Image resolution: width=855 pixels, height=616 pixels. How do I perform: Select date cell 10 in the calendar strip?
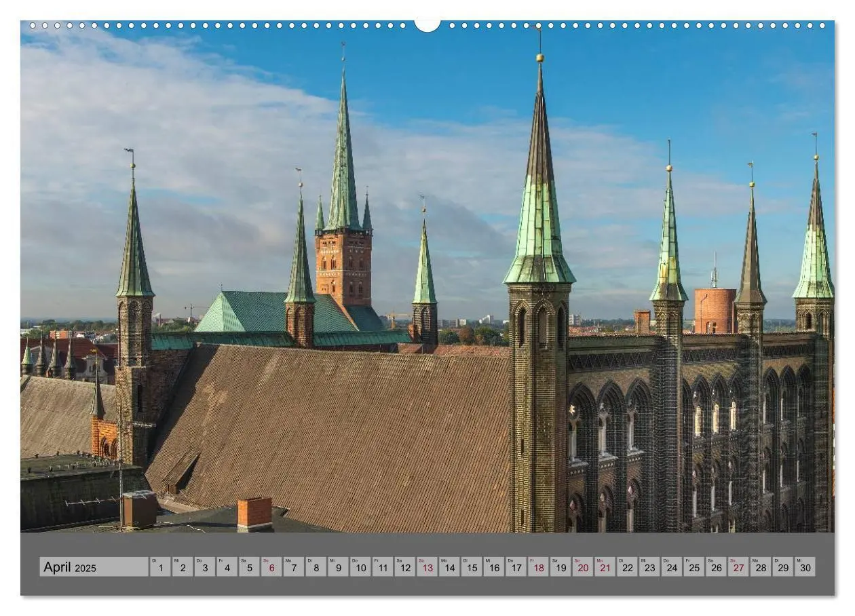pyautogui.click(x=360, y=567)
